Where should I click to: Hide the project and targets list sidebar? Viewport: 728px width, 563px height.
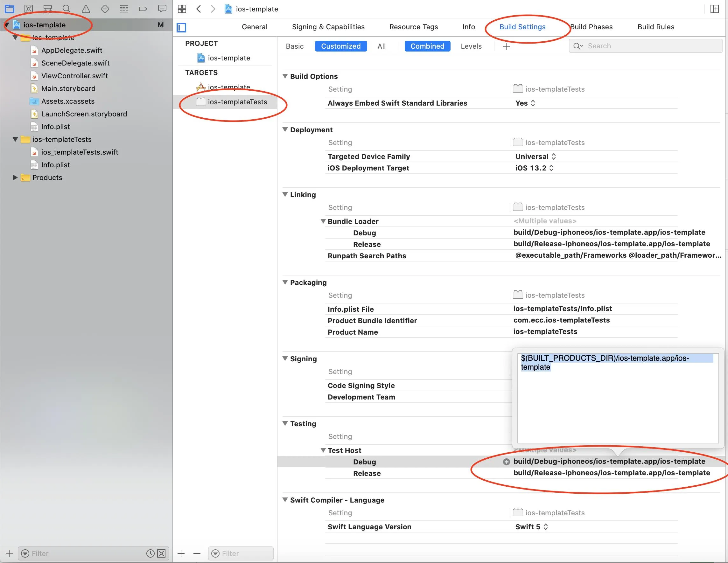(181, 27)
